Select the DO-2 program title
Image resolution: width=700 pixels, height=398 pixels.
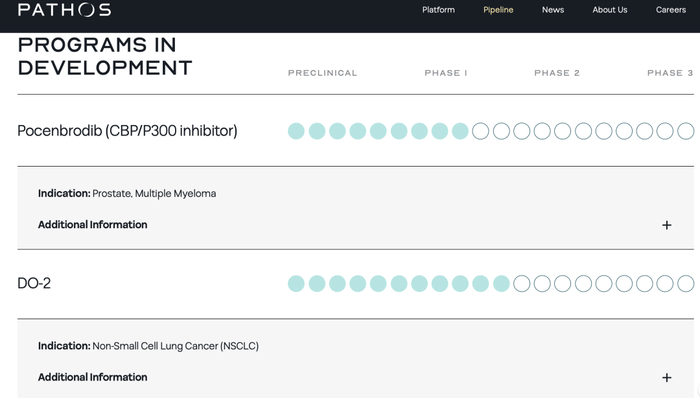coord(34,283)
